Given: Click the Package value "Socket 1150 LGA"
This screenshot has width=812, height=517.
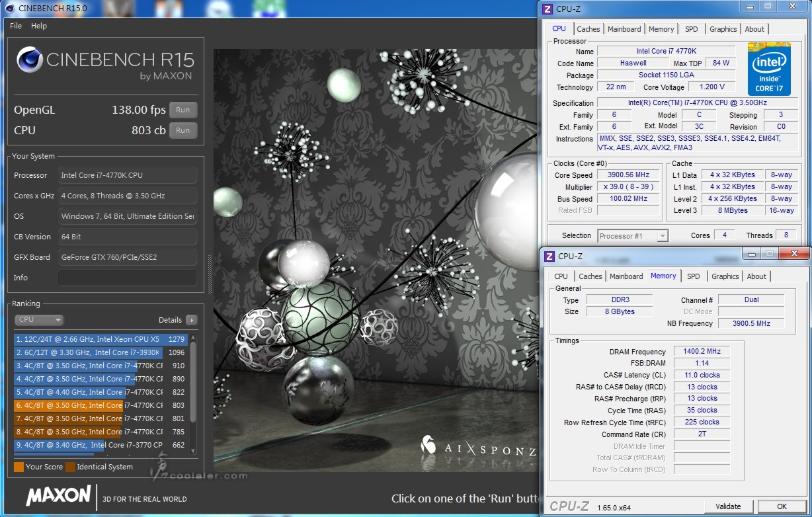Looking at the screenshot, I should (667, 75).
